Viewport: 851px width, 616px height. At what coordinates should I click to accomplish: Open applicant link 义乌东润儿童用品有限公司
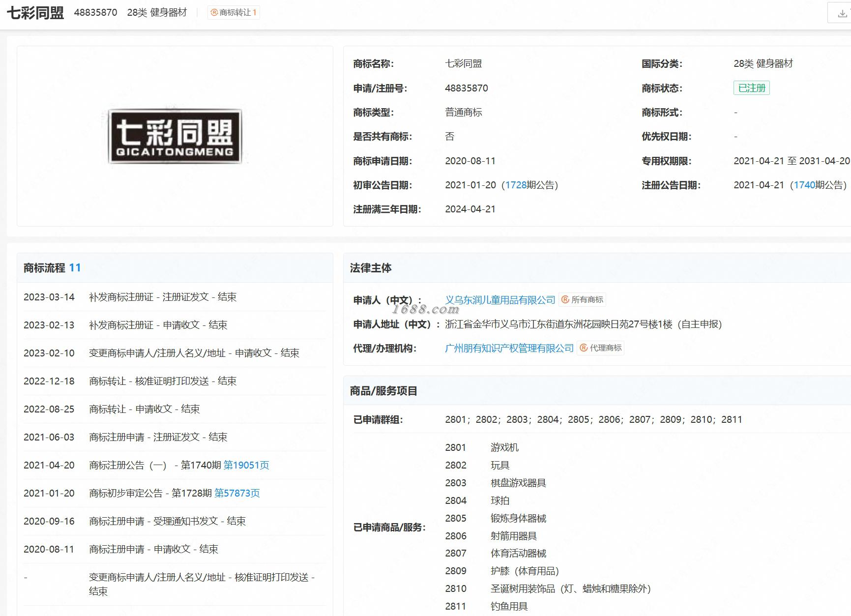pyautogui.click(x=500, y=300)
